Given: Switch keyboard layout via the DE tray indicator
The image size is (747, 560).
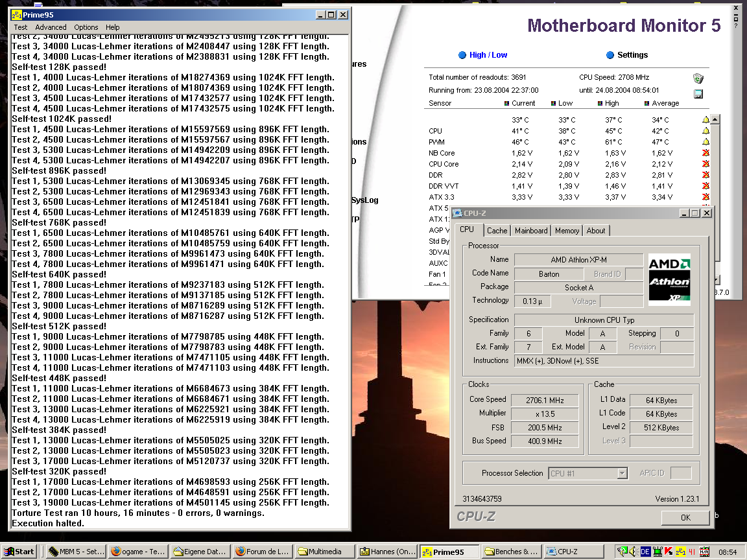Looking at the screenshot, I should click(x=646, y=552).
